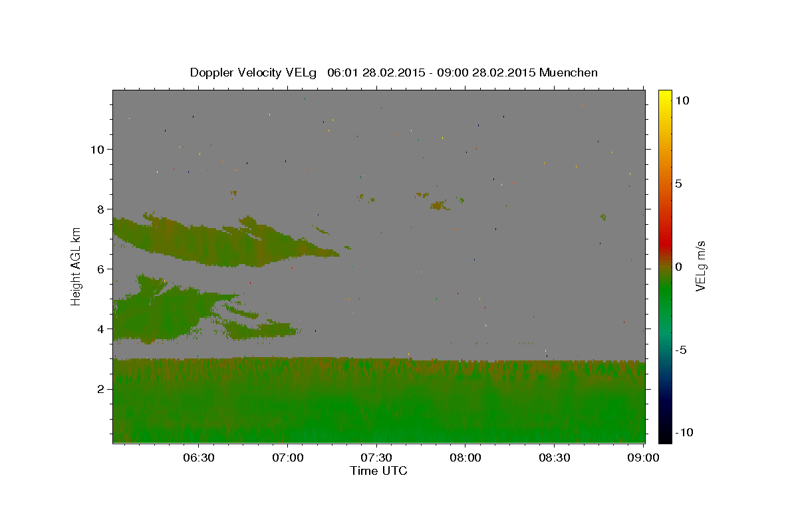Click the colorbar value 10 label
This screenshot has width=798, height=532.
(681, 100)
